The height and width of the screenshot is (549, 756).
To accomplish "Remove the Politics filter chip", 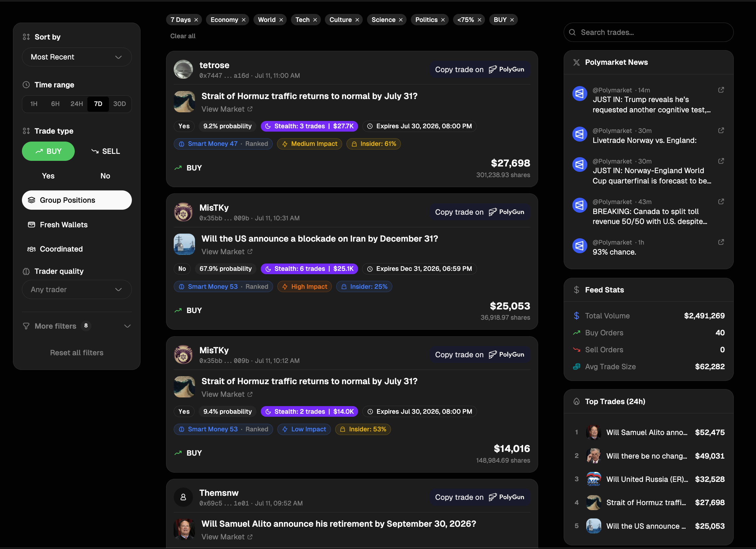I will (x=443, y=20).
